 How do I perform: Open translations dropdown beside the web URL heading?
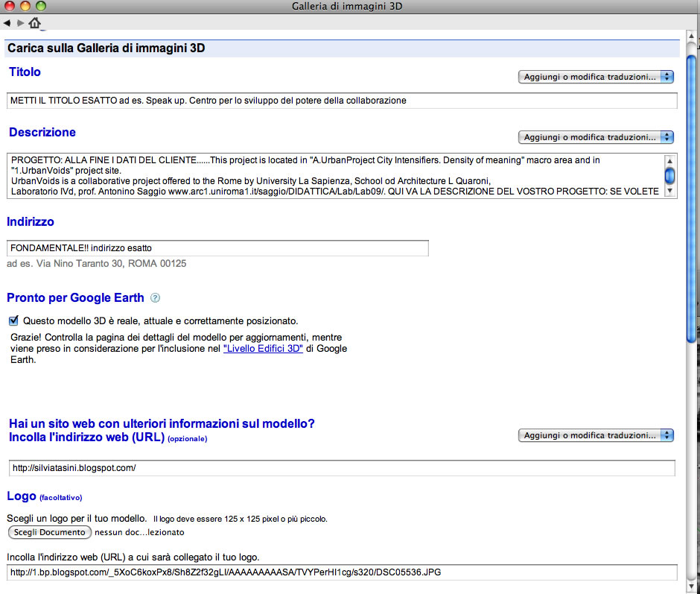pyautogui.click(x=595, y=435)
